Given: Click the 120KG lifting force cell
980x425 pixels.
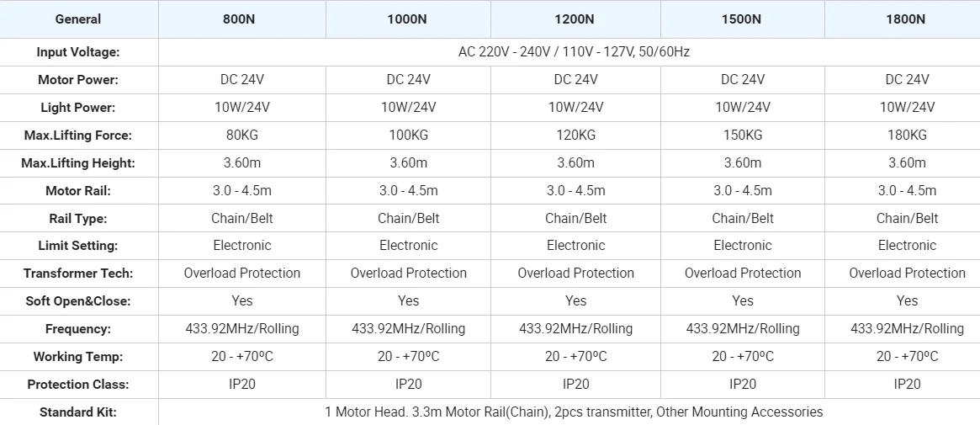Looking at the screenshot, I should point(575,135).
